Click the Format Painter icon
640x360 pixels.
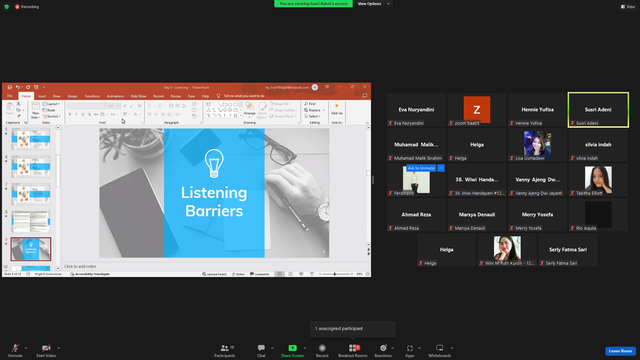pos(18,116)
